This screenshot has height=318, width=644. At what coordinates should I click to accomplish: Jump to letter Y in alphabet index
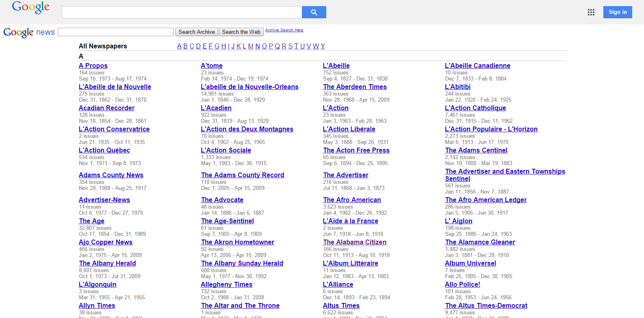point(323,46)
